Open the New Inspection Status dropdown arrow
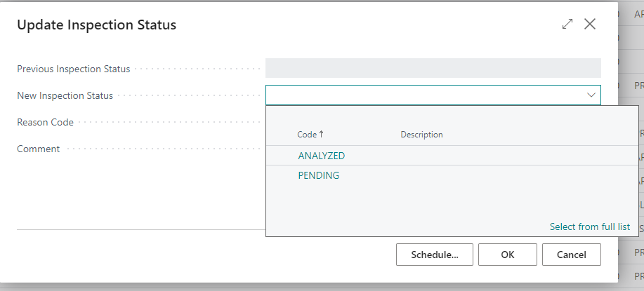The width and height of the screenshot is (644, 291). click(591, 95)
